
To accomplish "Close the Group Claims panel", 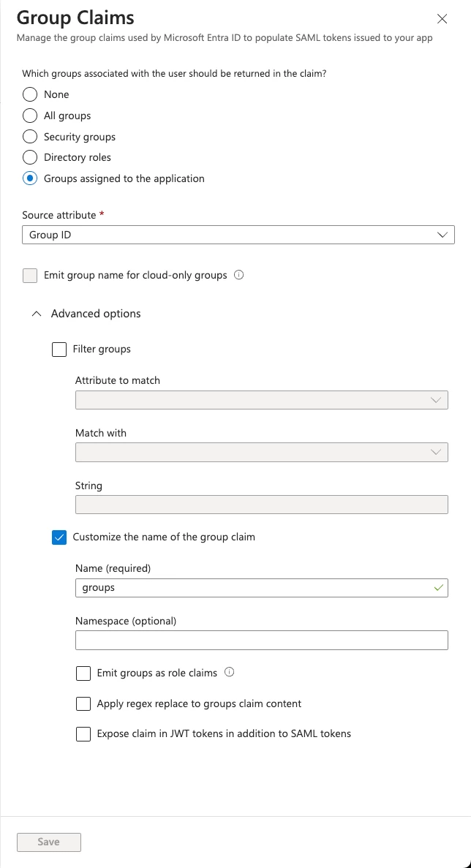I will pyautogui.click(x=442, y=19).
